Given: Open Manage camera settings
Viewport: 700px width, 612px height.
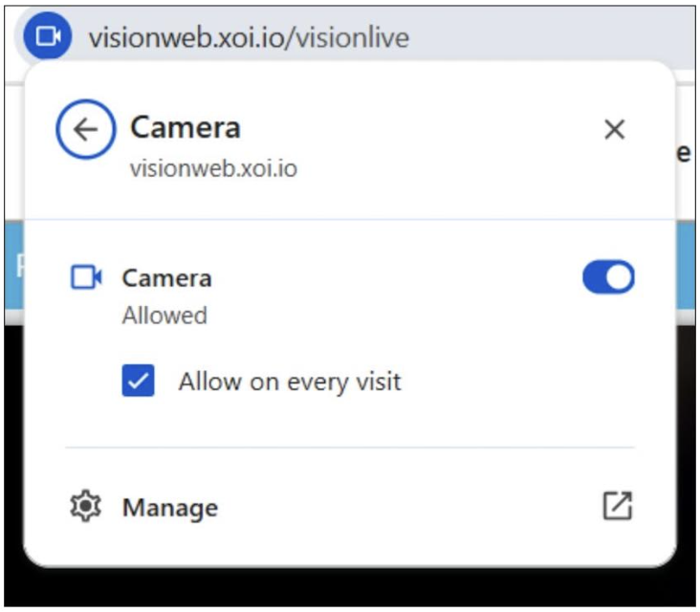Looking at the screenshot, I should coord(170,508).
